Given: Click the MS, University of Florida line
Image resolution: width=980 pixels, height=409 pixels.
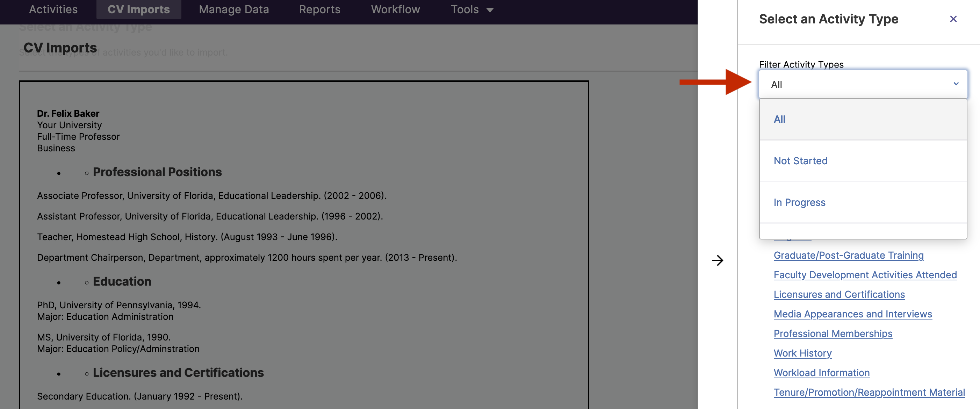Looking at the screenshot, I should coord(103,337).
